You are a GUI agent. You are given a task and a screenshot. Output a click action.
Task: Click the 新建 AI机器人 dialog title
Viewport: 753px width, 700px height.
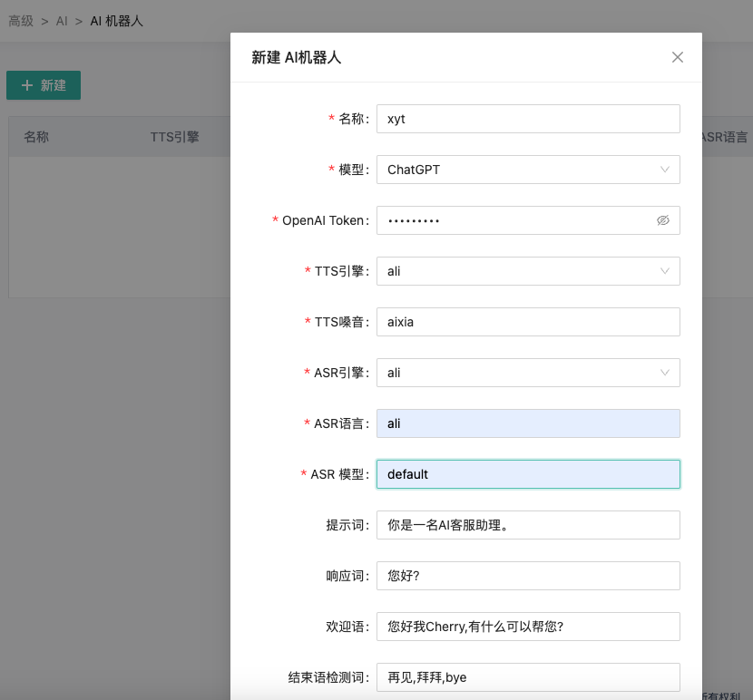point(297,58)
